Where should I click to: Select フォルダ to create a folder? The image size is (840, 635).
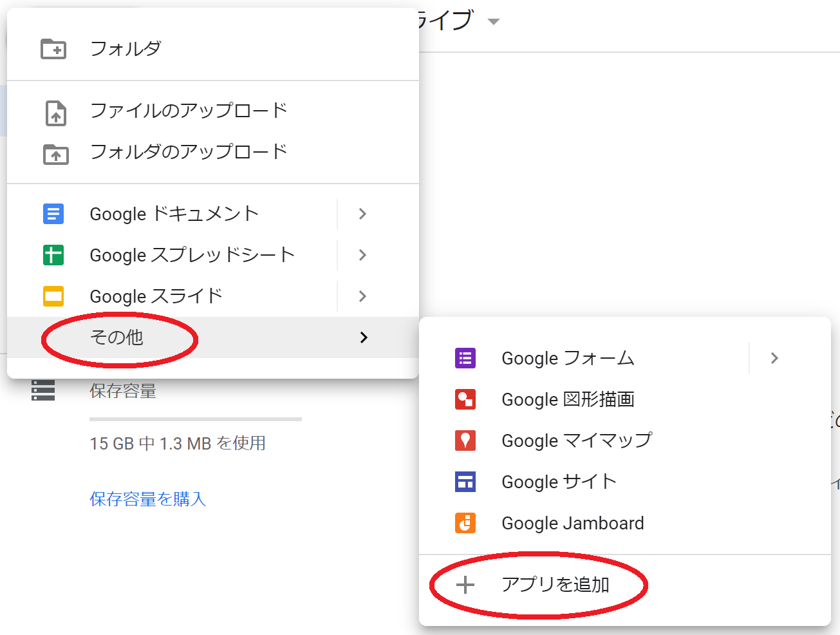(x=213, y=49)
